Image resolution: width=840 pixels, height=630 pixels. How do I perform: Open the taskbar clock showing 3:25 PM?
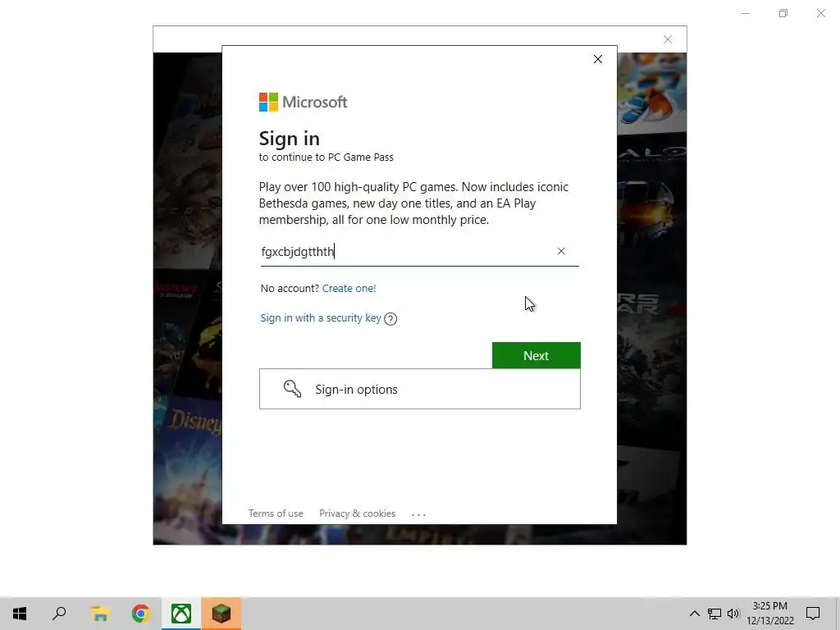(x=769, y=614)
